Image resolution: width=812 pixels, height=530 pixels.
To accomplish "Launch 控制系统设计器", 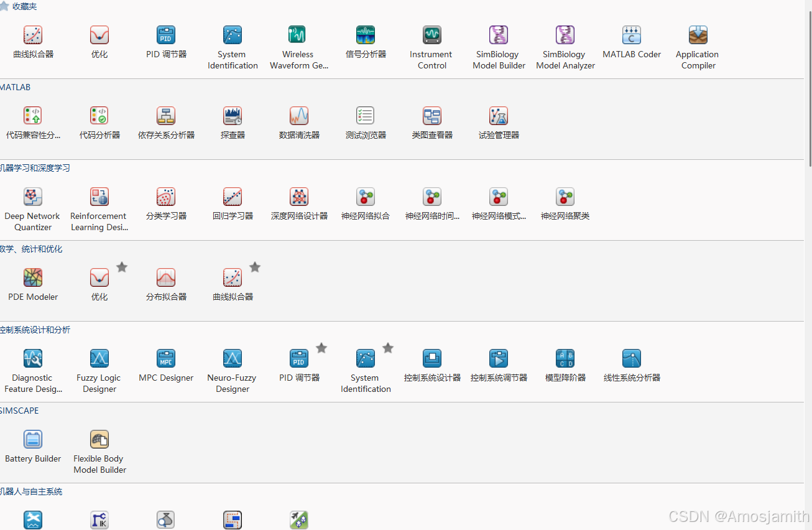I will 432,366.
